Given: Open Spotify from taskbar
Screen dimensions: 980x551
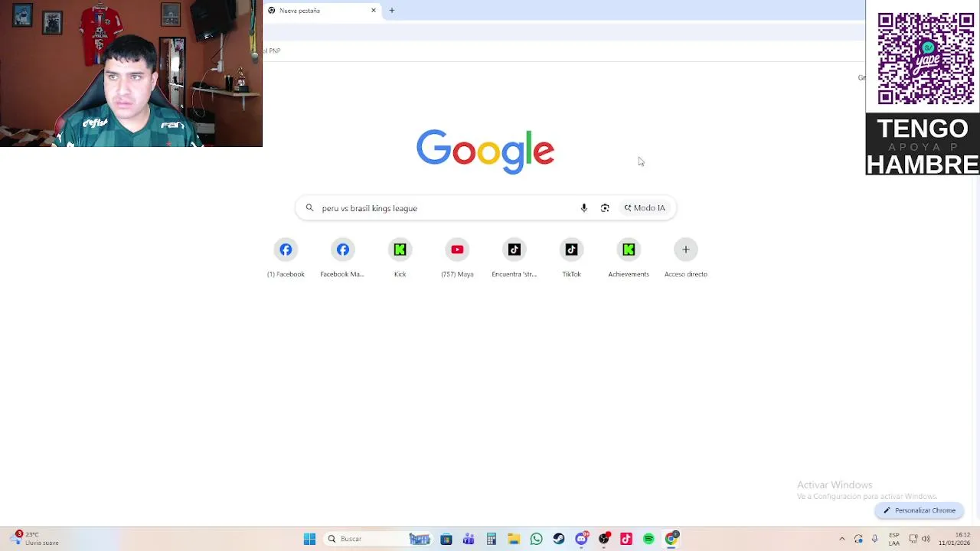Looking at the screenshot, I should point(648,539).
